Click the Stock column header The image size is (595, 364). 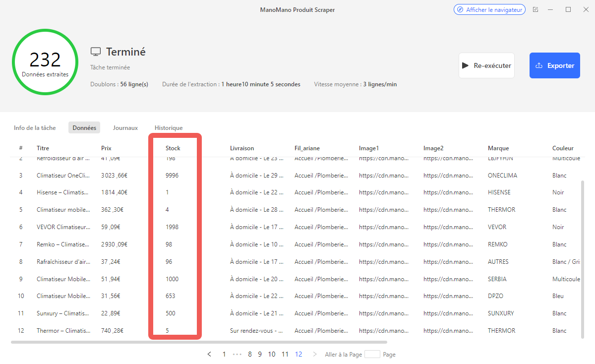(173, 148)
